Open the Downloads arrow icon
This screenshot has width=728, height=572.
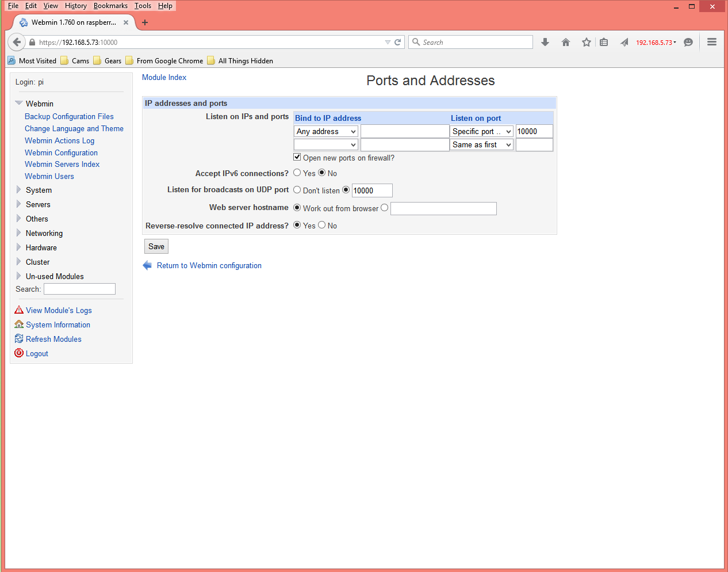[x=545, y=42]
